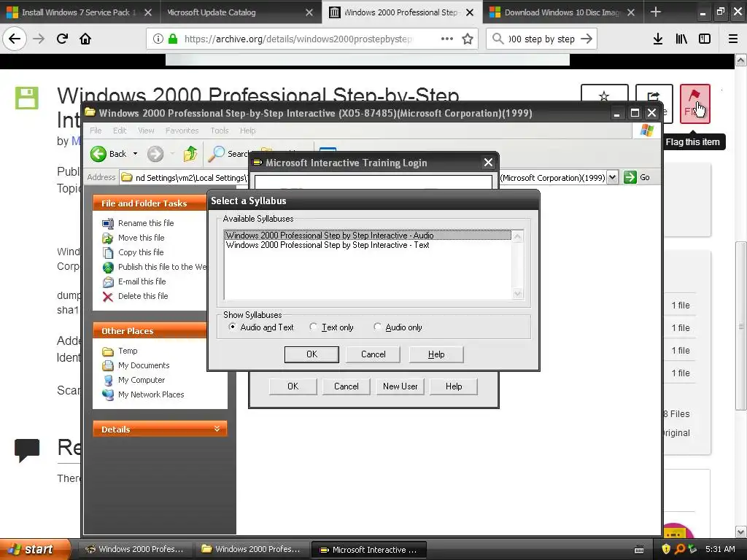Click the Up folder icon in Explorer

(190, 153)
